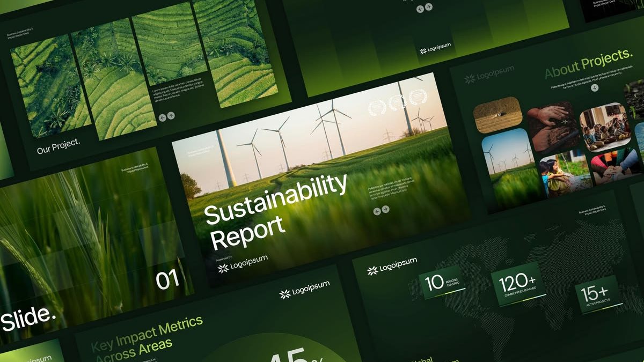
Task: Select the "Business Sustainability & Impact Report Deck" label on the map slide
Action: (x=593, y=210)
